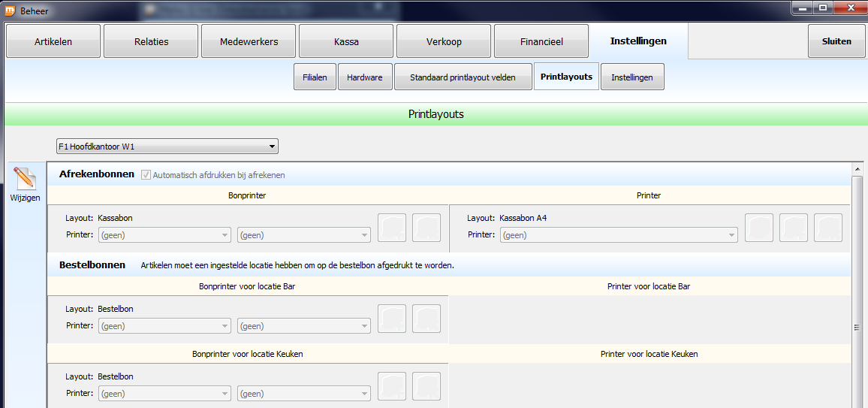The width and height of the screenshot is (868, 408).
Task: Open the Instellingen sub-tab
Action: [x=632, y=77]
